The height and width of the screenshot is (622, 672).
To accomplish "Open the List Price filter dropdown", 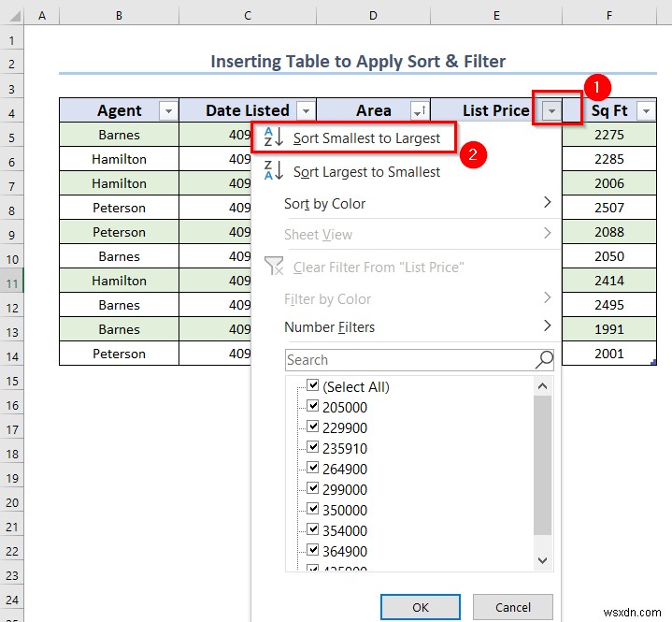I will 551,111.
